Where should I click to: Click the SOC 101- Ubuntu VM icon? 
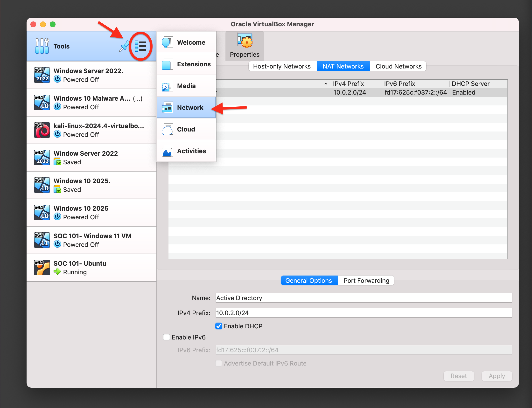tap(42, 268)
